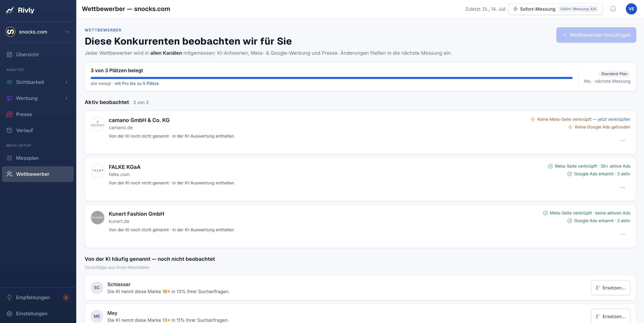Click jetzt verknüpfen link for camano
Image resolution: width=644 pixels, height=323 pixels.
click(x=614, y=119)
